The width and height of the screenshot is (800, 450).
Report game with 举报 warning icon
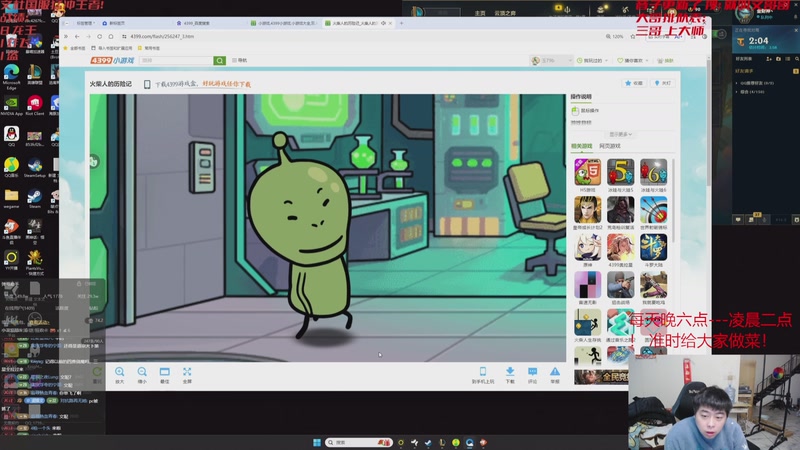[555, 375]
